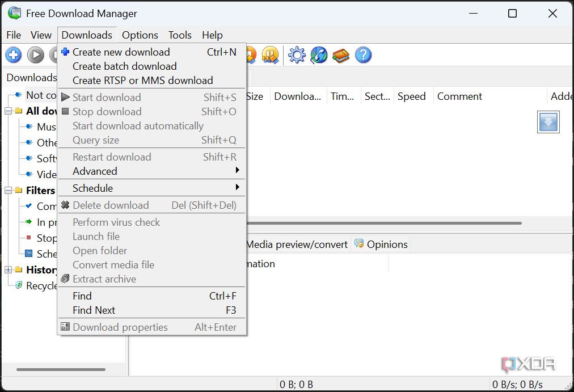This screenshot has height=392, width=574.
Task: Open the Schedule submenu
Action: [152, 188]
